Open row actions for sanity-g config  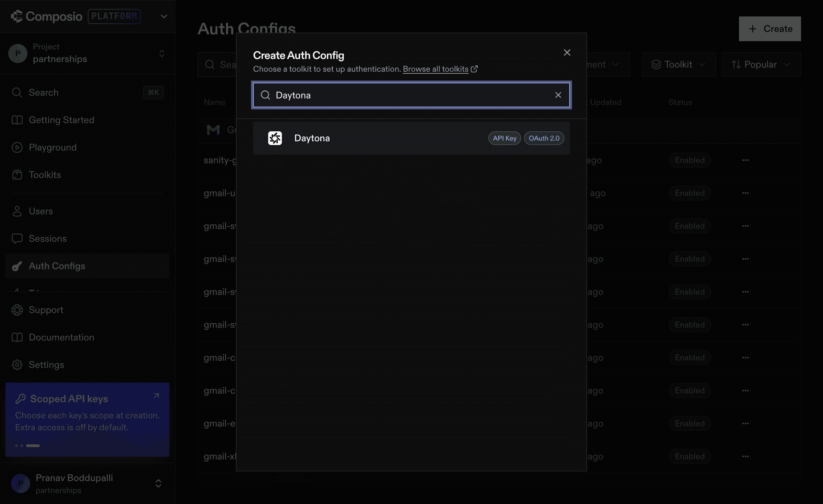click(x=746, y=160)
